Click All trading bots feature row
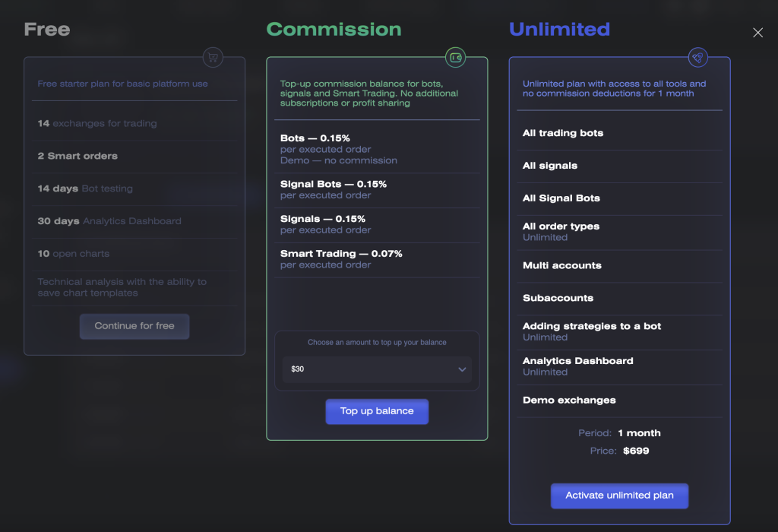Screen dimensions: 778x532 pyautogui.click(x=620, y=133)
